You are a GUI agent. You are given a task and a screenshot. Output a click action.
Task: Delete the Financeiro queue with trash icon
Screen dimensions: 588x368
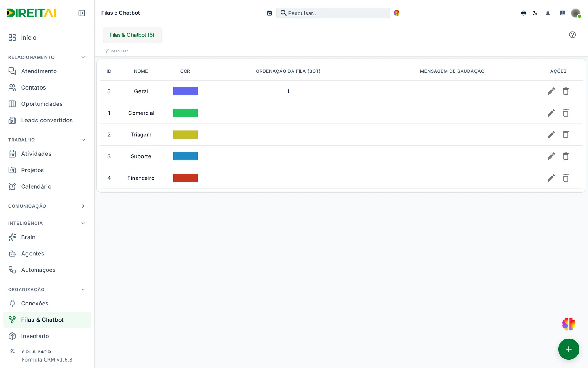[566, 178]
